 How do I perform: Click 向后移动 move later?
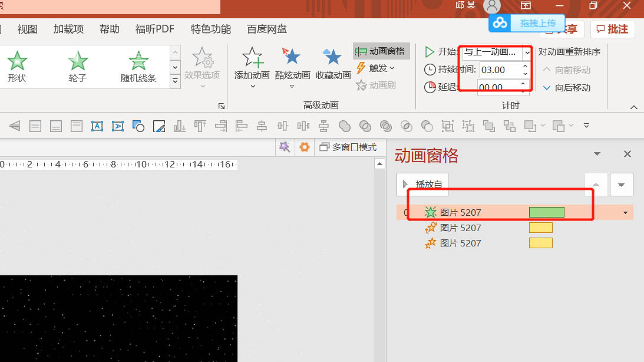pyautogui.click(x=567, y=87)
